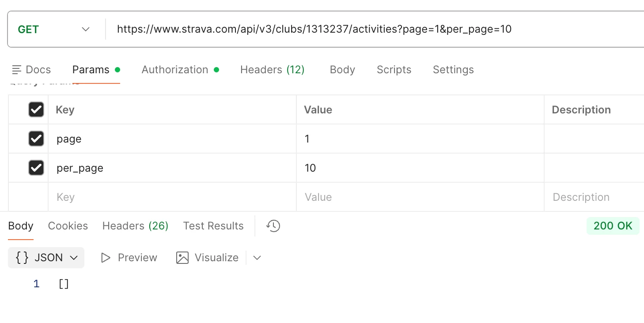Image resolution: width=644 pixels, height=323 pixels.
Task: Click the per_page value cell
Action: (x=420, y=168)
